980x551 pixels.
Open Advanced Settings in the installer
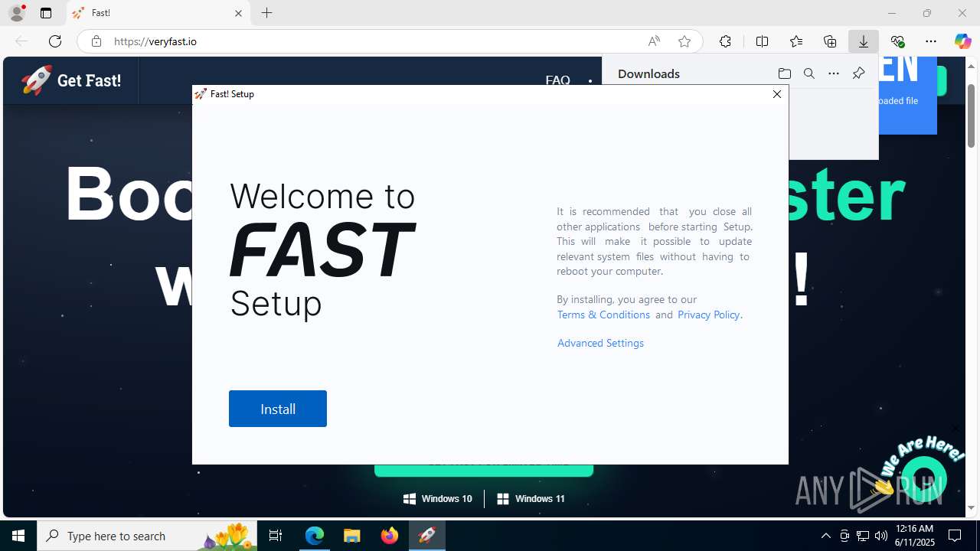[x=600, y=343]
